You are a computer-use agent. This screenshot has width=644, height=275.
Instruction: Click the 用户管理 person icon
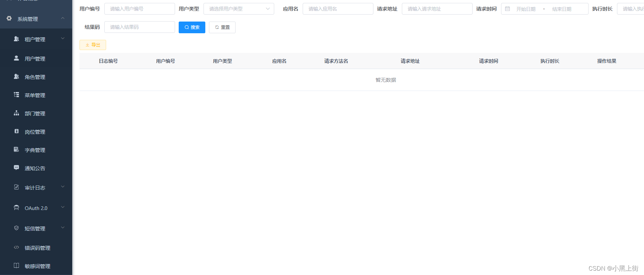[16, 58]
